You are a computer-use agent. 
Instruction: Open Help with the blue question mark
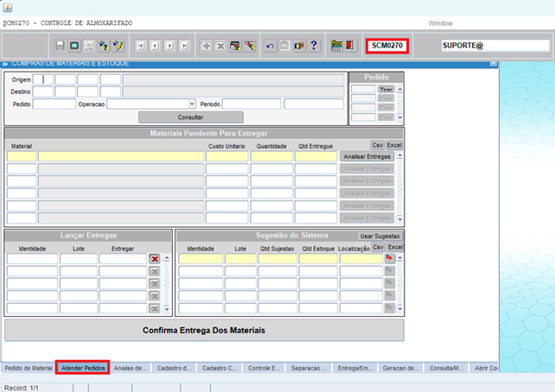tap(314, 46)
